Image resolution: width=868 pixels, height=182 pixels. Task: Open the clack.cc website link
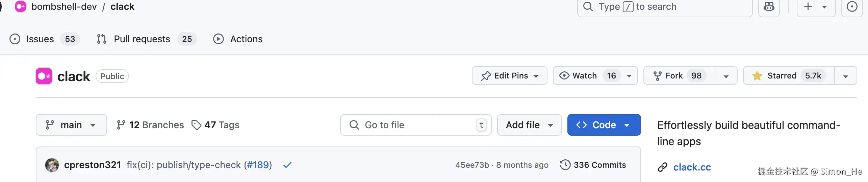(x=692, y=167)
